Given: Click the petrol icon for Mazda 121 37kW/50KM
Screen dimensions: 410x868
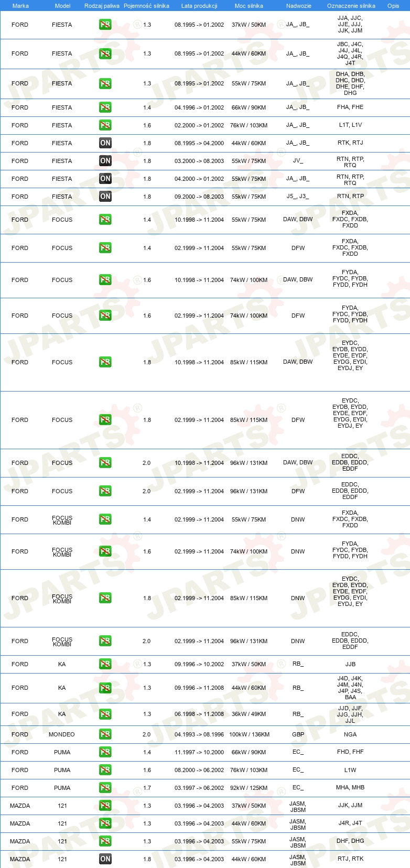Looking at the screenshot, I should click(105, 806).
